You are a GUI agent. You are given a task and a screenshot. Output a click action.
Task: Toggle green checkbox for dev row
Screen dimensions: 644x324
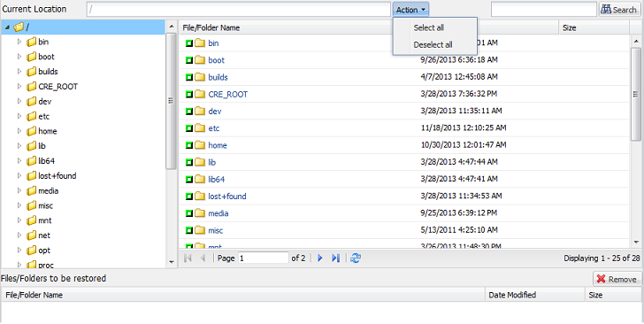point(189,112)
